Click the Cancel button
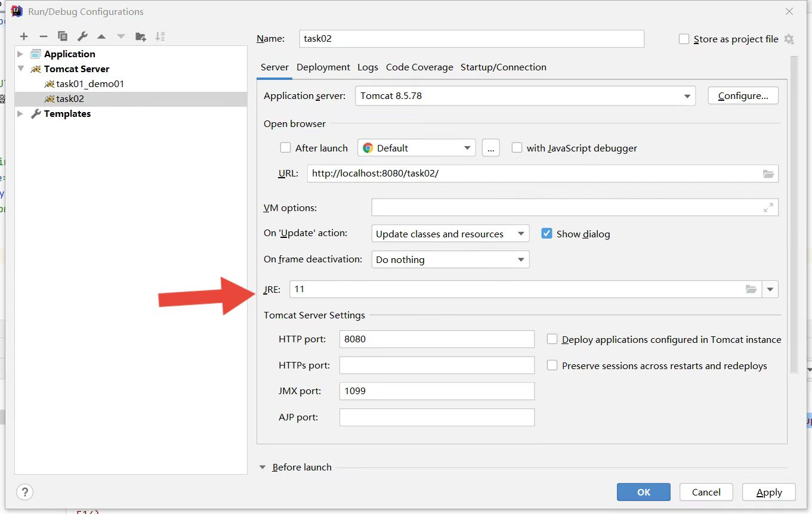 [706, 492]
